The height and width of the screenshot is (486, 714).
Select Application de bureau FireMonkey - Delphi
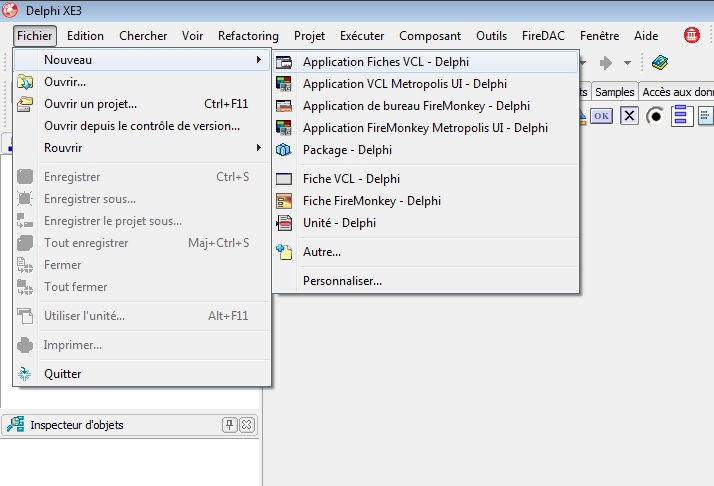pyautogui.click(x=426, y=106)
